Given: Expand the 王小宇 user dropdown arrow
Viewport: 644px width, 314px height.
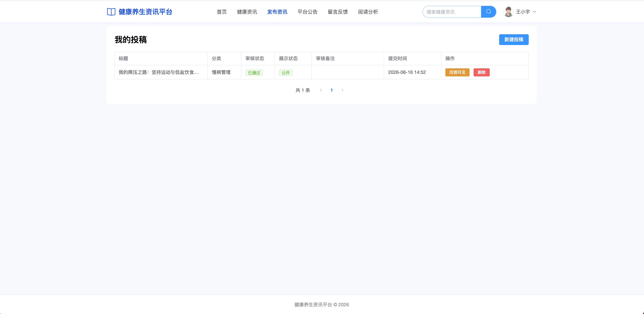Looking at the screenshot, I should tap(534, 12).
